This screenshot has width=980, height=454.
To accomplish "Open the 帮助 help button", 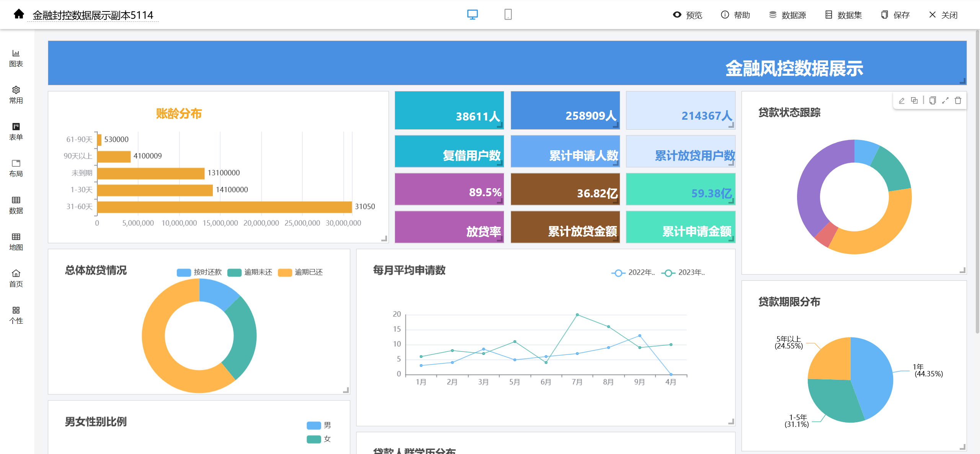I will click(735, 15).
